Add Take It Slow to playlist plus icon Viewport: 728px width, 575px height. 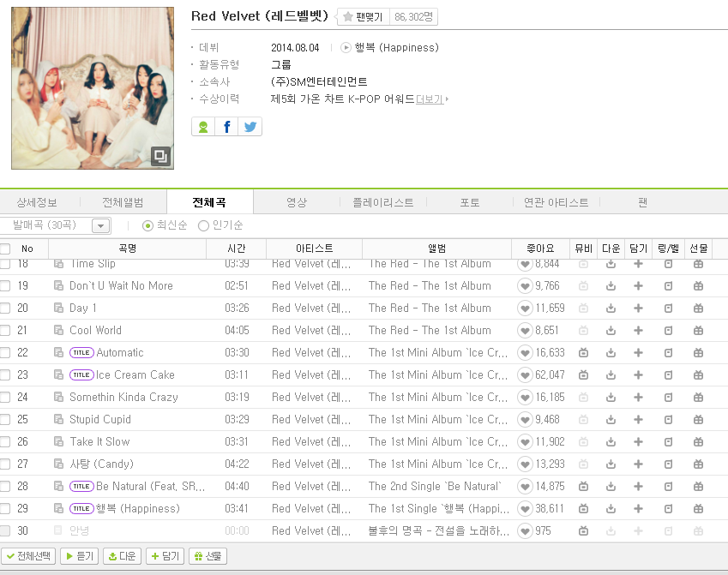pos(638,442)
